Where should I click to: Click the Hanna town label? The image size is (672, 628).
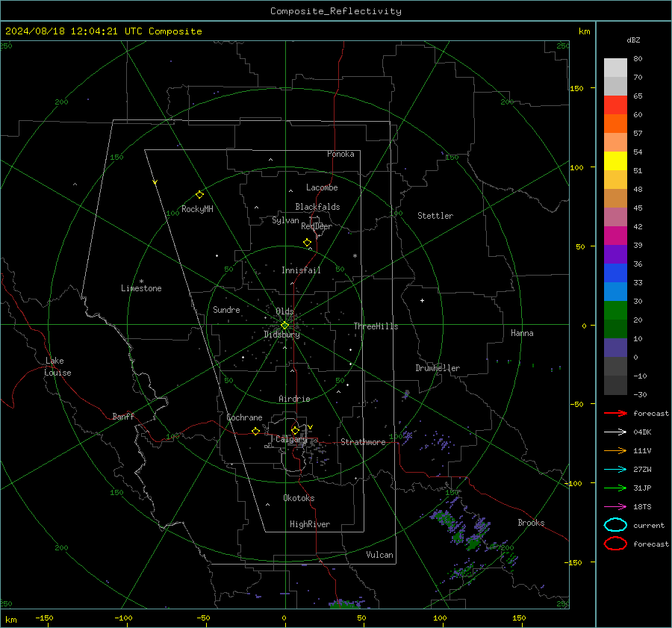click(522, 333)
